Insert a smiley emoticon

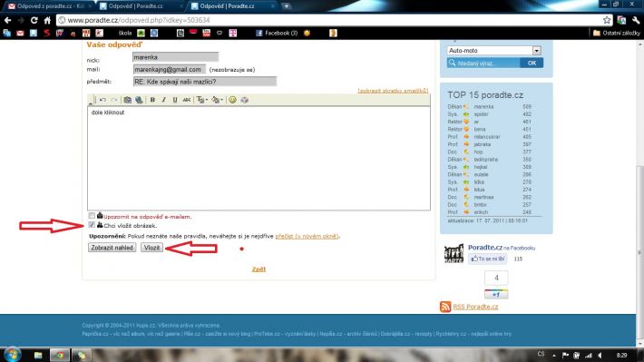tap(232, 100)
